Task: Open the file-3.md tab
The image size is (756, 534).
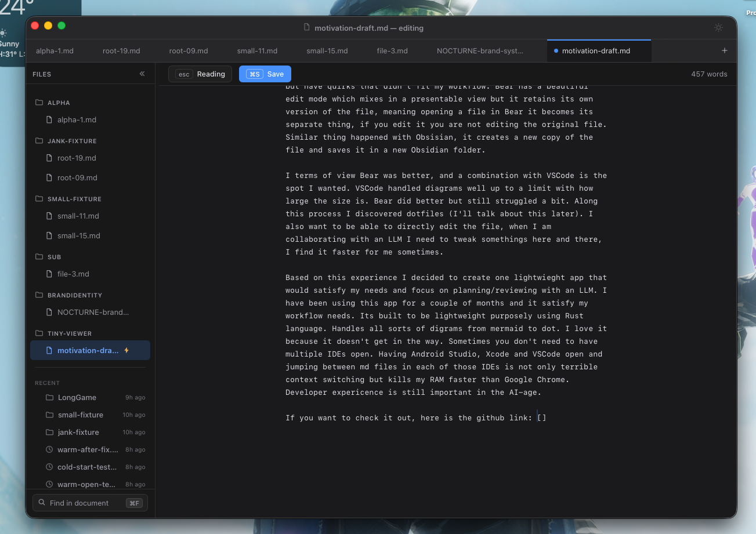Action: (392, 50)
